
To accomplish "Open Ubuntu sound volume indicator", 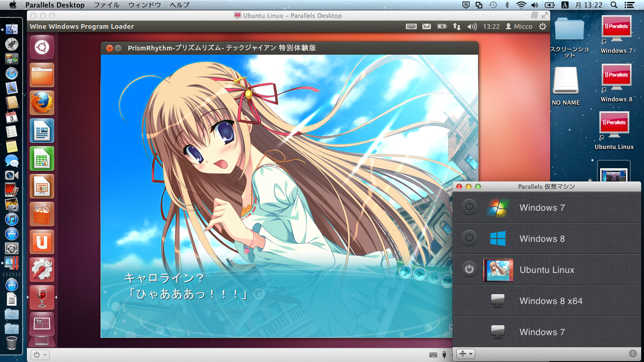I will [x=472, y=26].
